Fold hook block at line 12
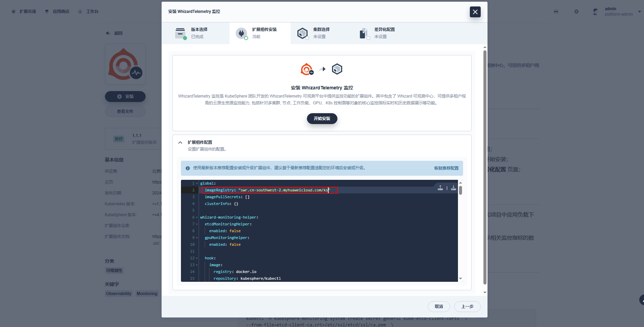The image size is (644, 327). point(197,258)
